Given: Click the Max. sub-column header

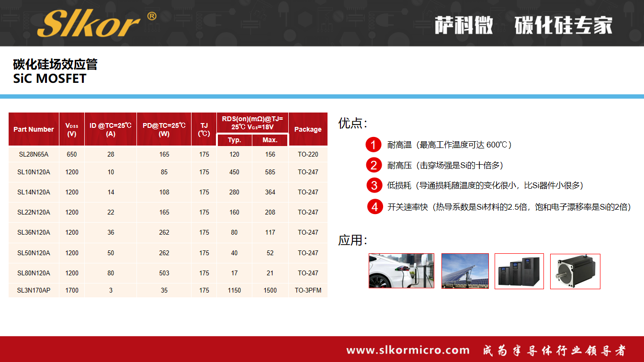Looking at the screenshot, I should (270, 140).
